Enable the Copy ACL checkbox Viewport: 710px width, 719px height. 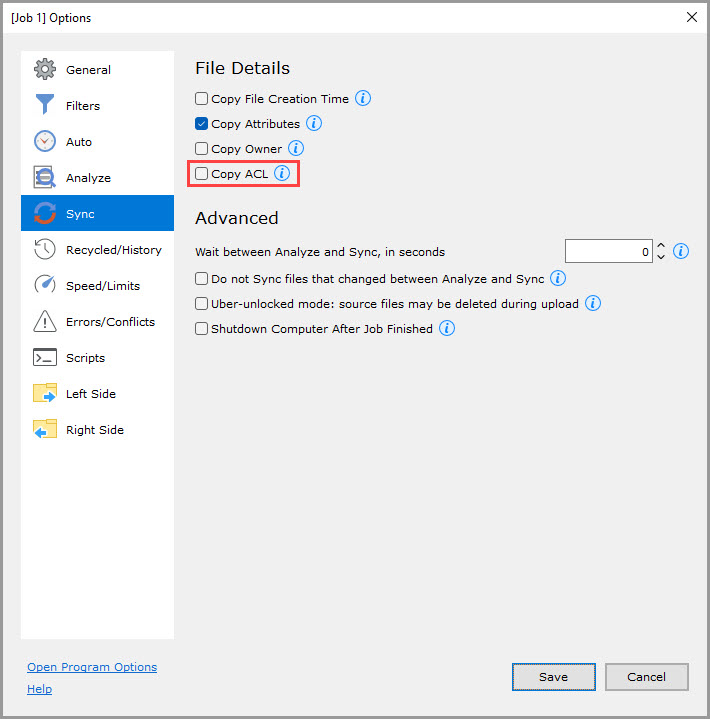pyautogui.click(x=202, y=174)
